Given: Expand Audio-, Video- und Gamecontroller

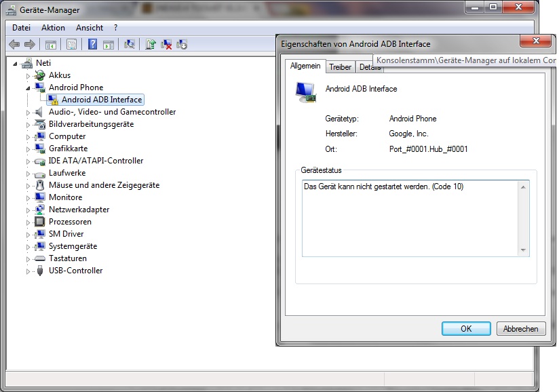Looking at the screenshot, I should coord(28,113).
